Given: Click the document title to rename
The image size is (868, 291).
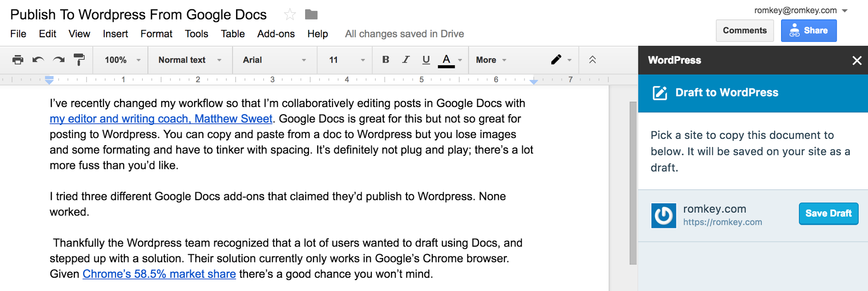Looking at the screenshot, I should 138,14.
